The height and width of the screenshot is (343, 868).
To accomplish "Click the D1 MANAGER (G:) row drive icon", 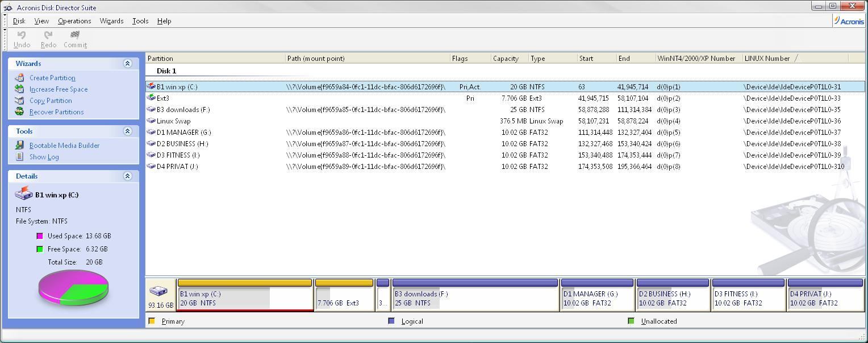I will click(151, 132).
